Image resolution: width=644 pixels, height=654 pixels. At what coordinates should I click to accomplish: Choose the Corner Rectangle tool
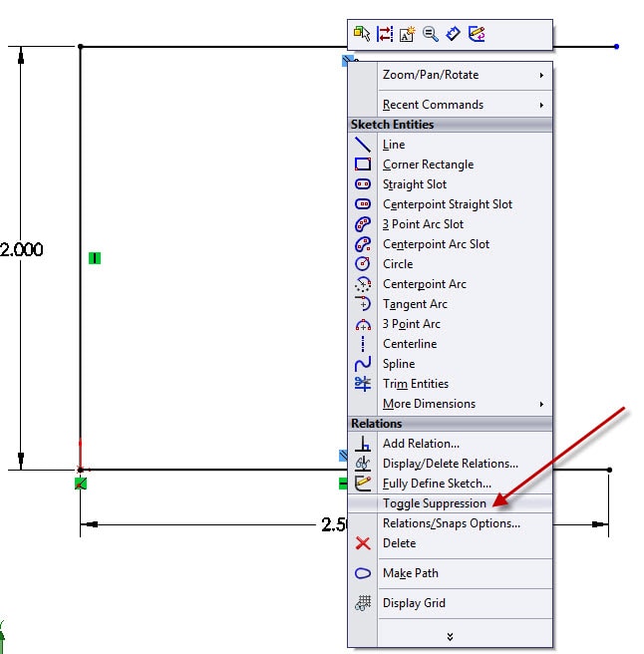click(x=428, y=164)
